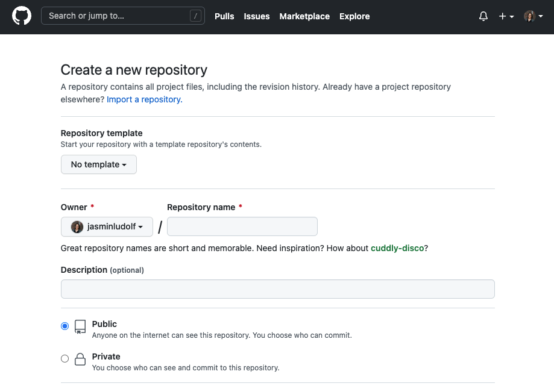This screenshot has width=554, height=392.
Task: Select the Private repository visibility option
Action: pyautogui.click(x=65, y=358)
